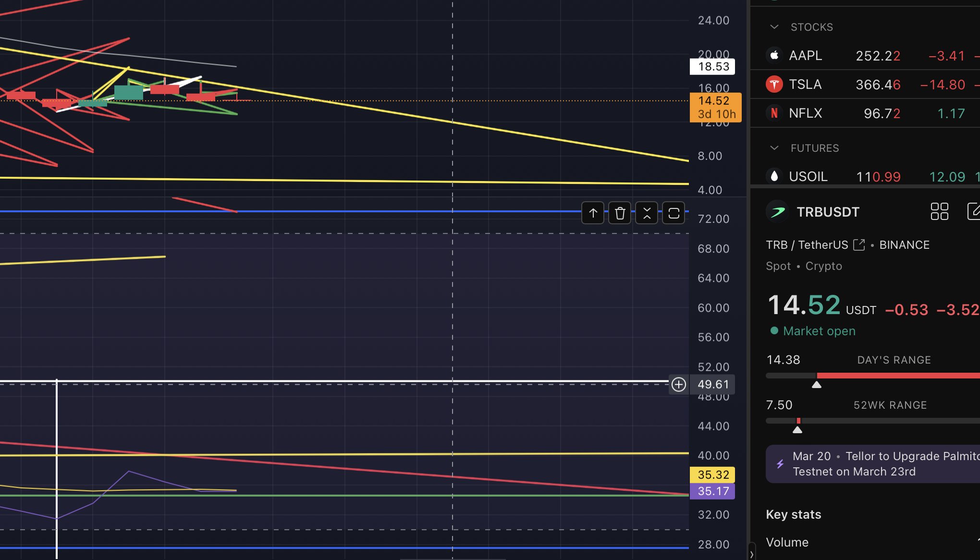
Task: Click the yellow 35.32 indicator value label
Action: click(x=713, y=475)
